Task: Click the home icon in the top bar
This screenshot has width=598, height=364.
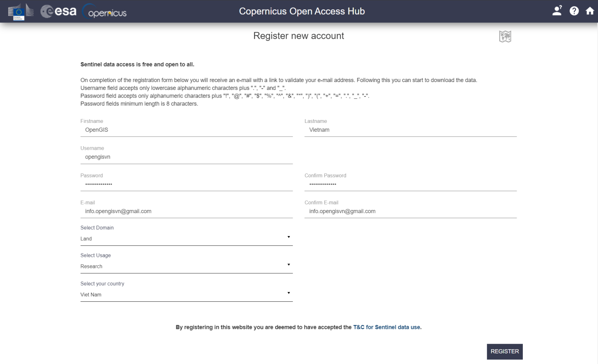Action: click(x=590, y=11)
